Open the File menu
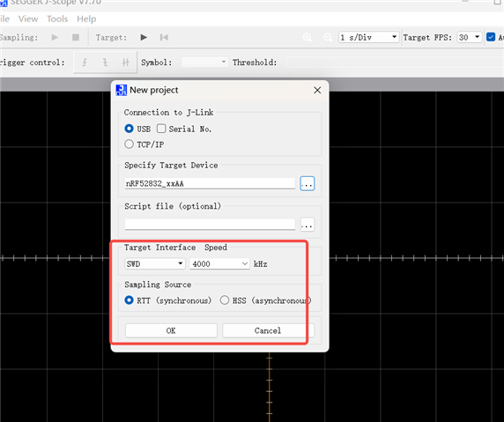The height and width of the screenshot is (422, 504). pyautogui.click(x=4, y=19)
